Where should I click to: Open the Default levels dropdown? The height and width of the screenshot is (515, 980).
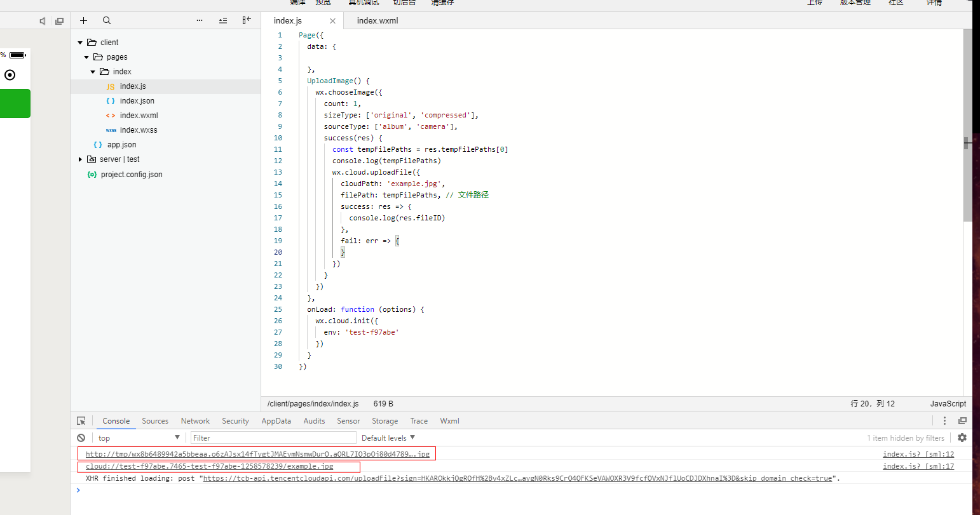pyautogui.click(x=388, y=438)
